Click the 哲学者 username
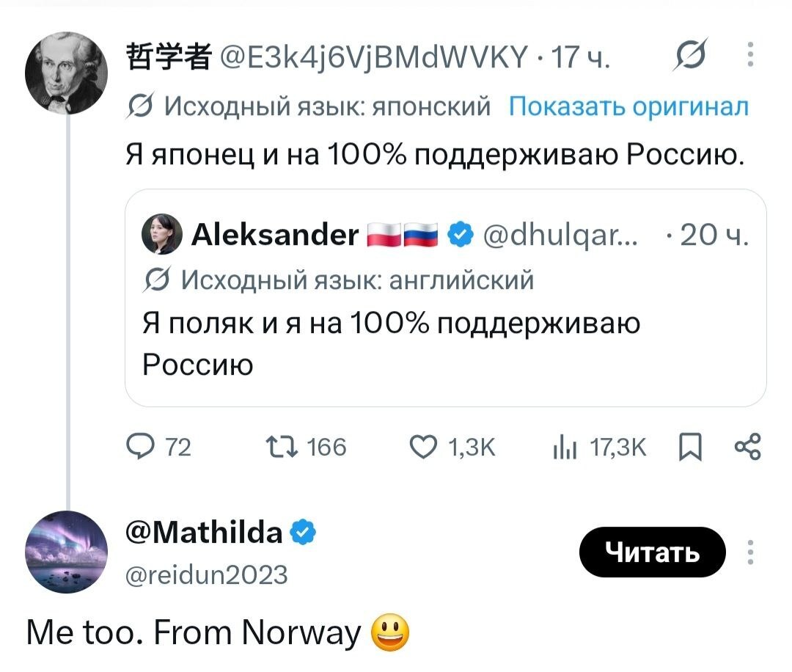792x672 pixels. (168, 56)
